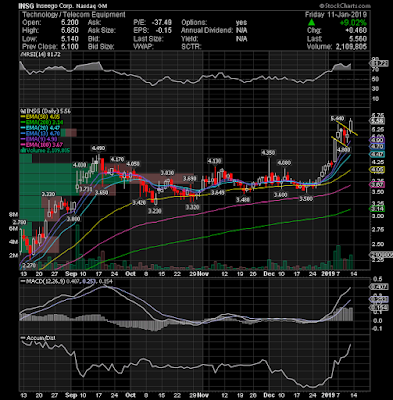The height and width of the screenshot is (400, 393).
Task: Click the 2.270 August low label
Action: pos(29,266)
